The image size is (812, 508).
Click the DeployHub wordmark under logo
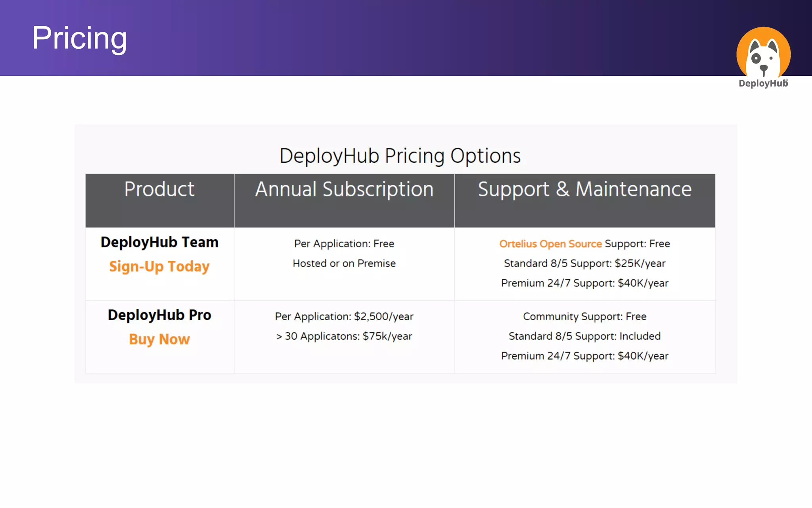tap(763, 83)
